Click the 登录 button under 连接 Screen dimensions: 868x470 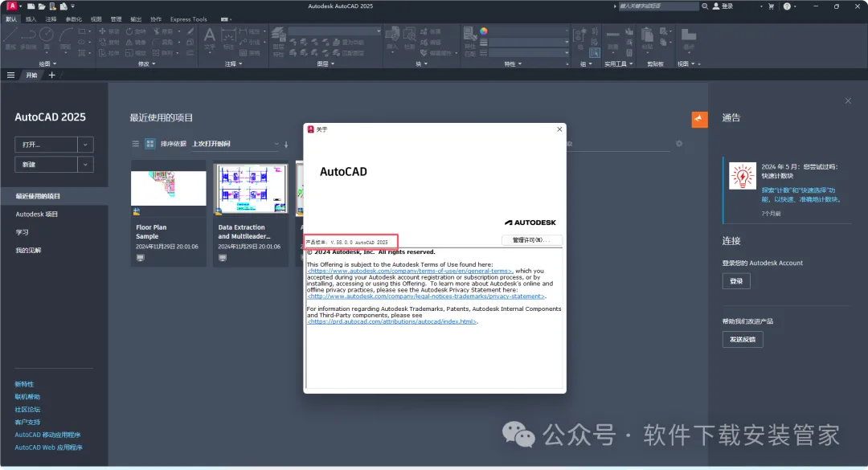click(x=736, y=281)
